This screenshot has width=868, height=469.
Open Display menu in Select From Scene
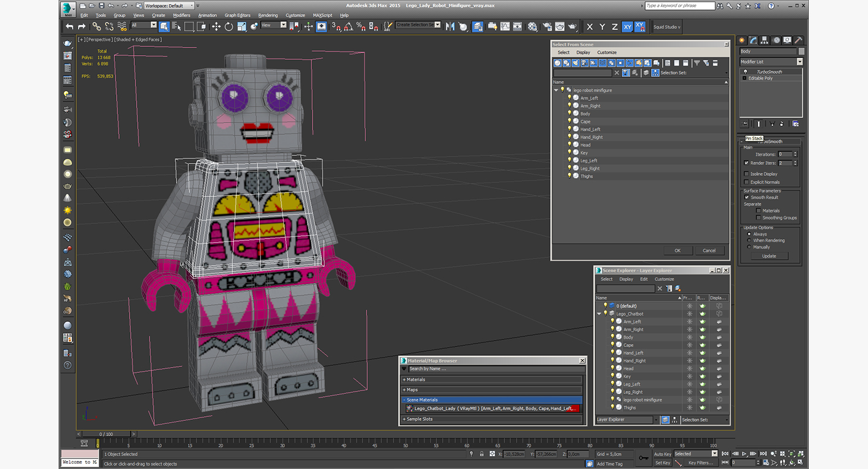coord(583,52)
